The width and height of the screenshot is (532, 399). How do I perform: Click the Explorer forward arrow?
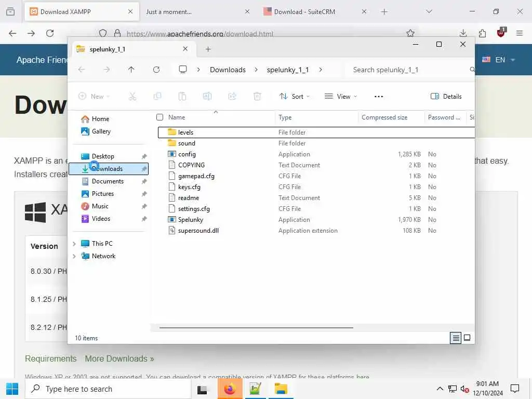107,70
